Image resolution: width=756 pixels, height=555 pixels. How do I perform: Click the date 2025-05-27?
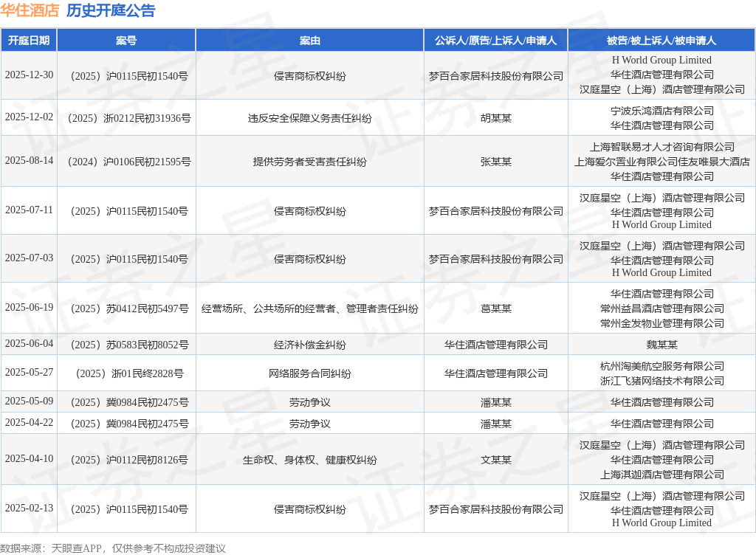coord(29,373)
